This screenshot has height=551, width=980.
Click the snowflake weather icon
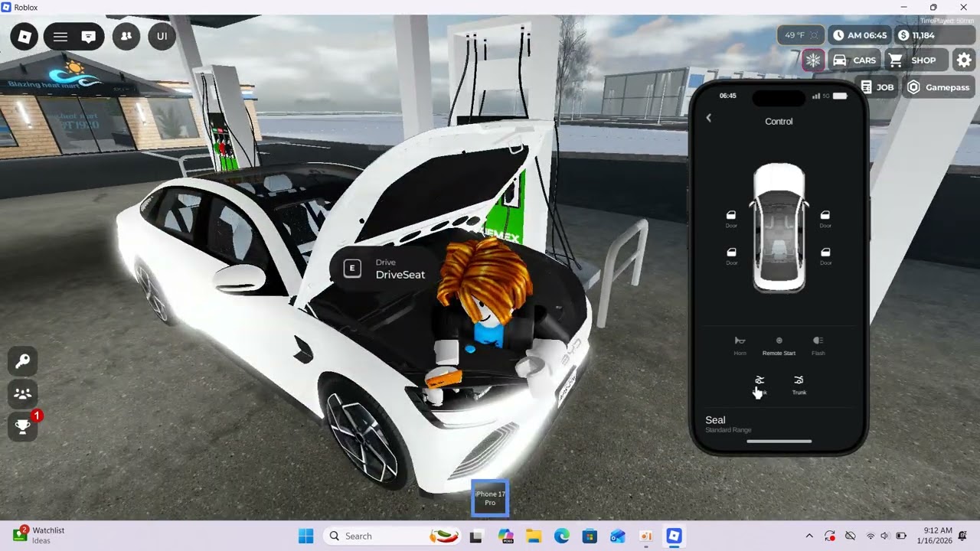coord(813,60)
